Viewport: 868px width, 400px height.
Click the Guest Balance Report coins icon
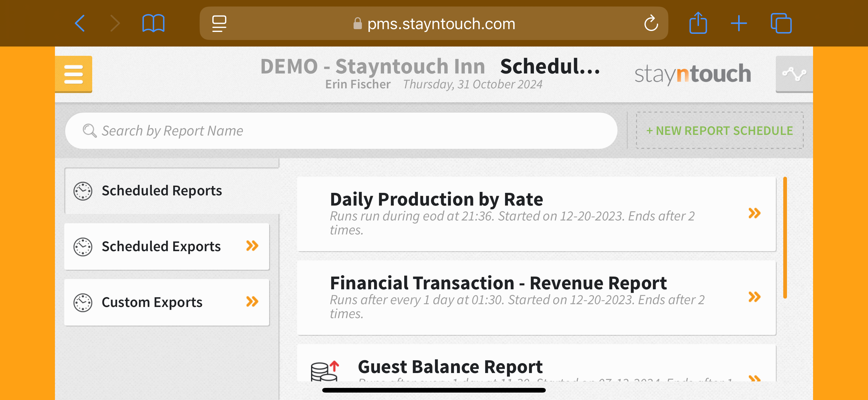click(x=324, y=371)
